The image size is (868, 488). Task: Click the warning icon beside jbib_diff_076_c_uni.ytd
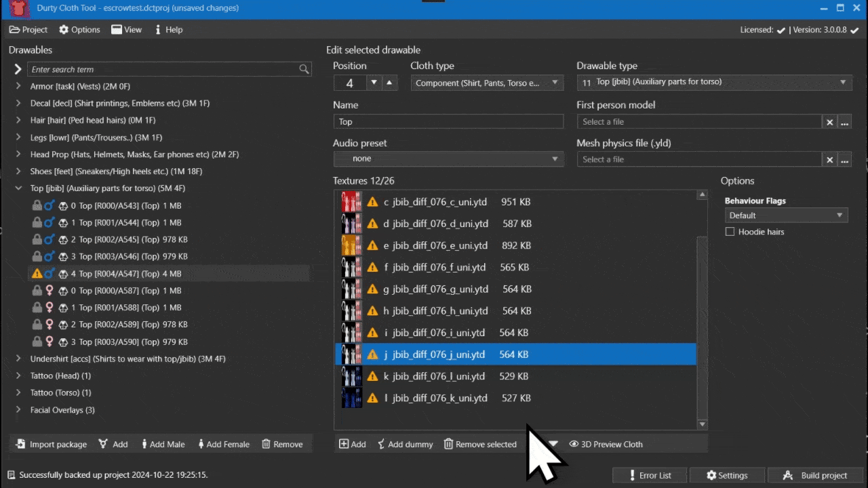(372, 202)
